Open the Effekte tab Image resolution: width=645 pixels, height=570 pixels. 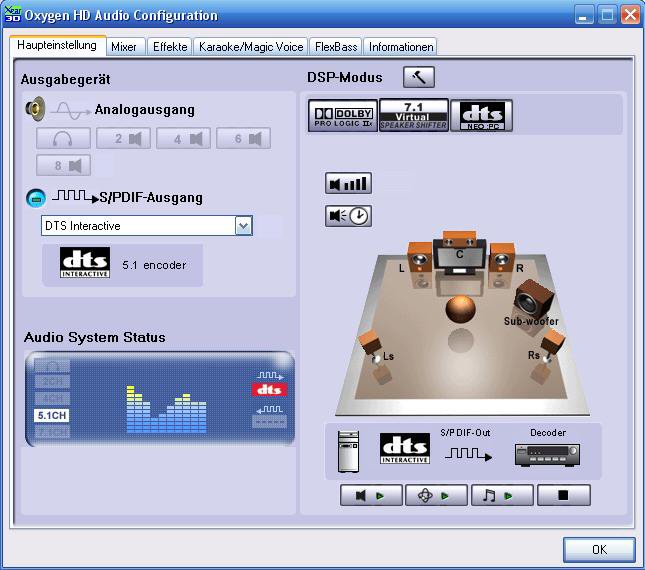click(x=170, y=47)
